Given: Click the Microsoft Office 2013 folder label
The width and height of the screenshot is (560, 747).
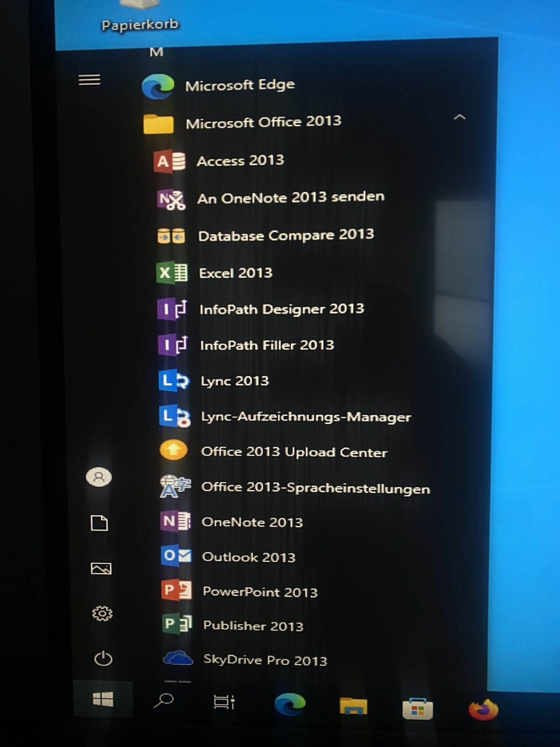Looking at the screenshot, I should 264,122.
